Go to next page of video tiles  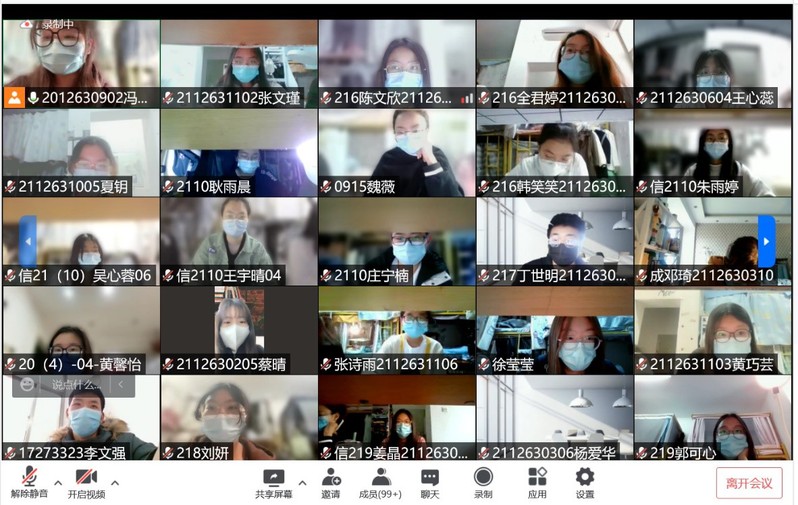point(766,241)
